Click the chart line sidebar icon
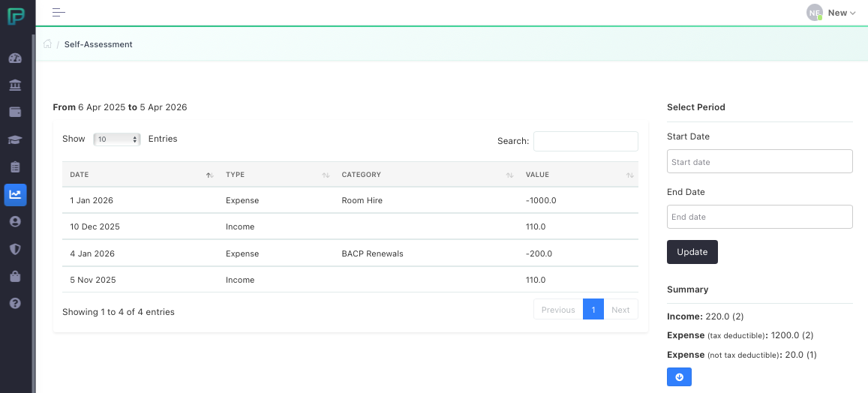868x393 pixels. (x=15, y=194)
